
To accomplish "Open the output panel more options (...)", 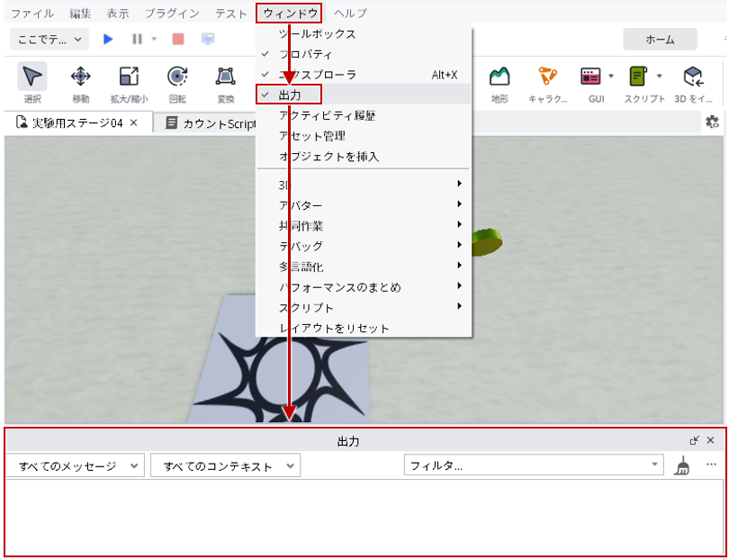I will click(x=711, y=465).
